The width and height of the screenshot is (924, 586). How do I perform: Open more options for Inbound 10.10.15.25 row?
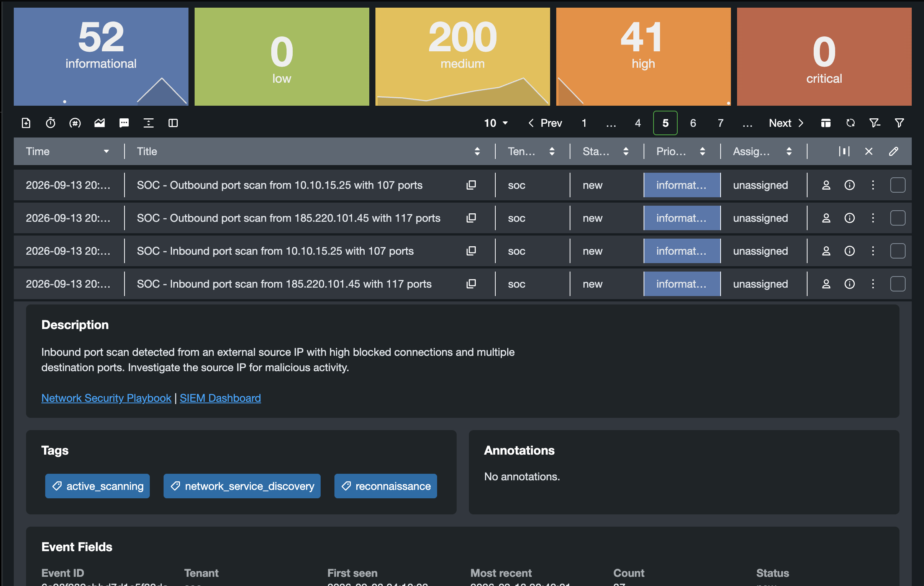[873, 251]
